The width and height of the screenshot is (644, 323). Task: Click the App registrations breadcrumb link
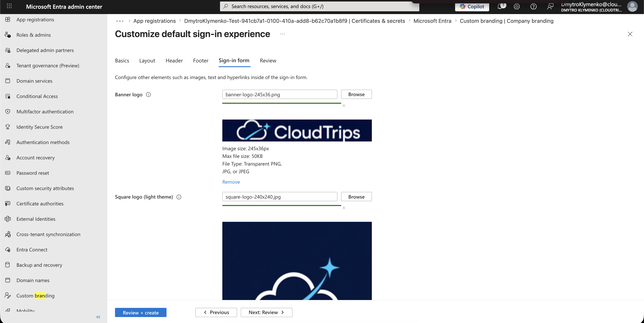154,21
